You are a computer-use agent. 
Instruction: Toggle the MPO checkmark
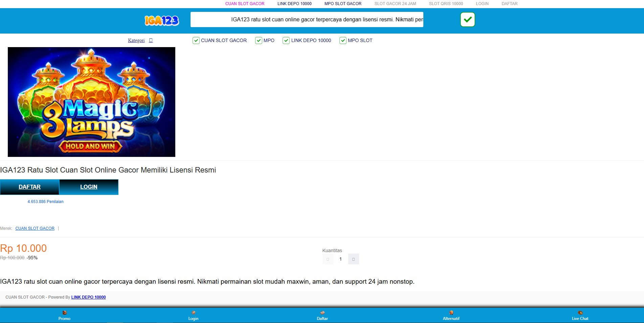point(259,41)
